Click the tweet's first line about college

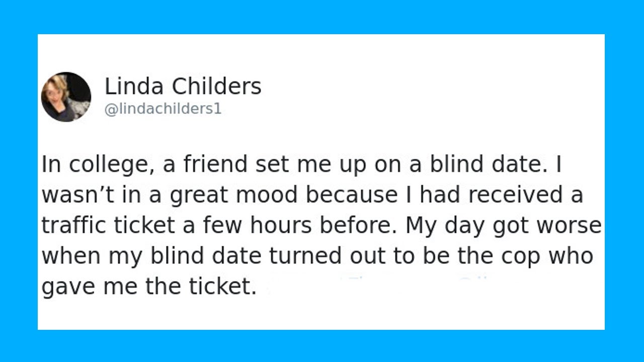301,165
